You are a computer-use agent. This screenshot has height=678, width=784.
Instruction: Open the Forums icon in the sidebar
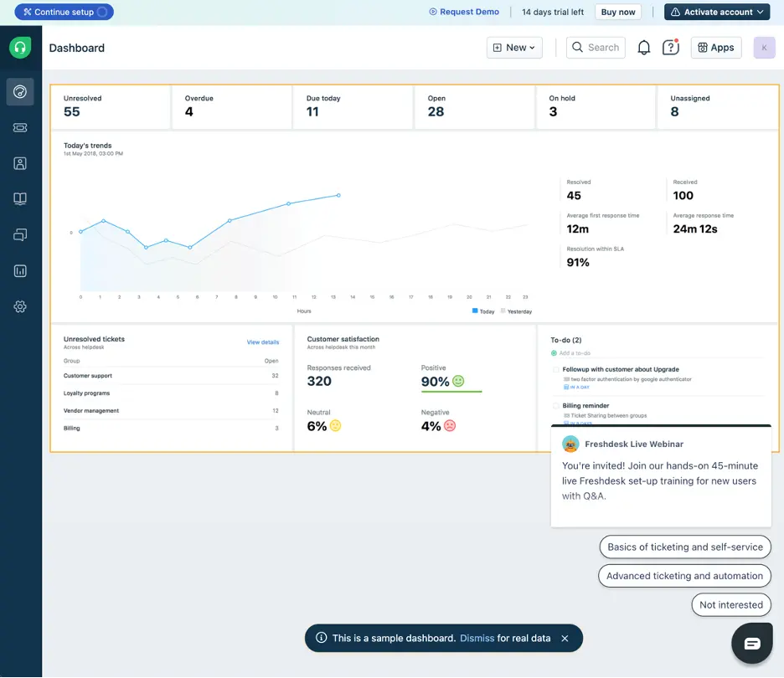[20, 234]
